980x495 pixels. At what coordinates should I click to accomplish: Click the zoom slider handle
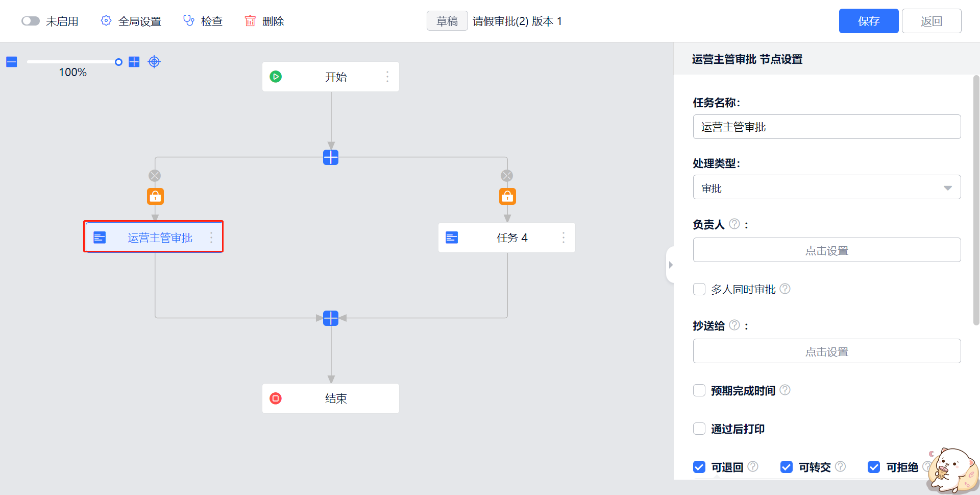(x=118, y=62)
